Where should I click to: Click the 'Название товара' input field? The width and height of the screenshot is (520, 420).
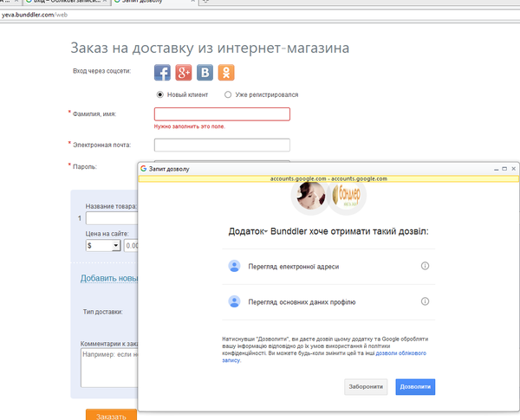click(112, 218)
